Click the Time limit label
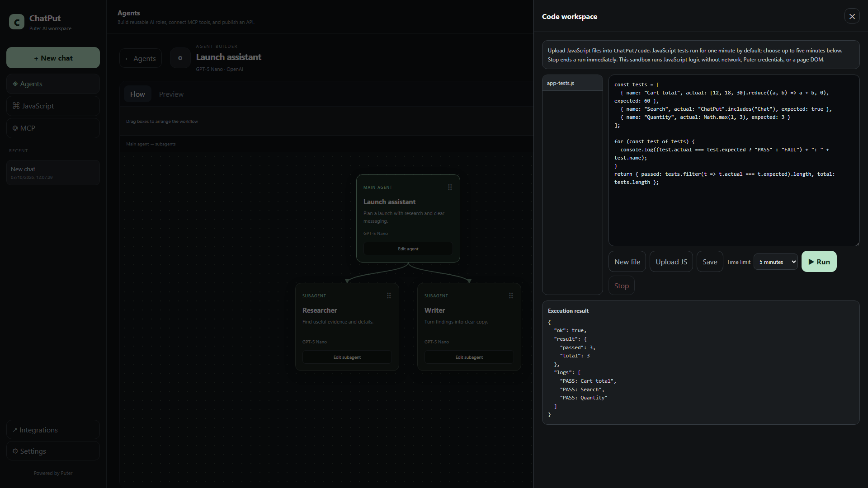This screenshot has width=868, height=488. (x=738, y=262)
